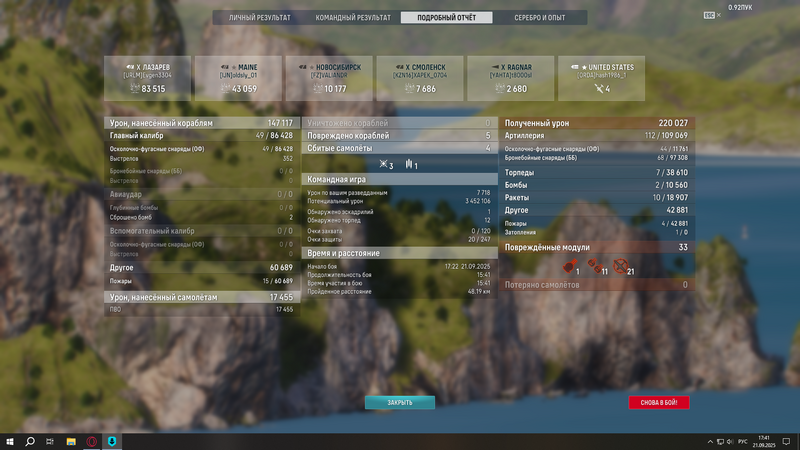Click the Вспомогательный калибр row
This screenshot has width=800, height=450.
tap(202, 231)
